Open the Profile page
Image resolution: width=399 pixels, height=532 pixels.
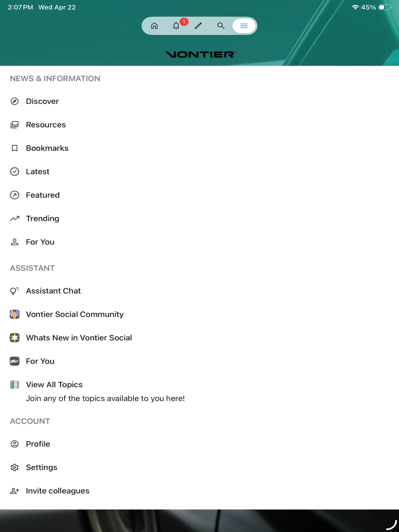click(x=199, y=444)
